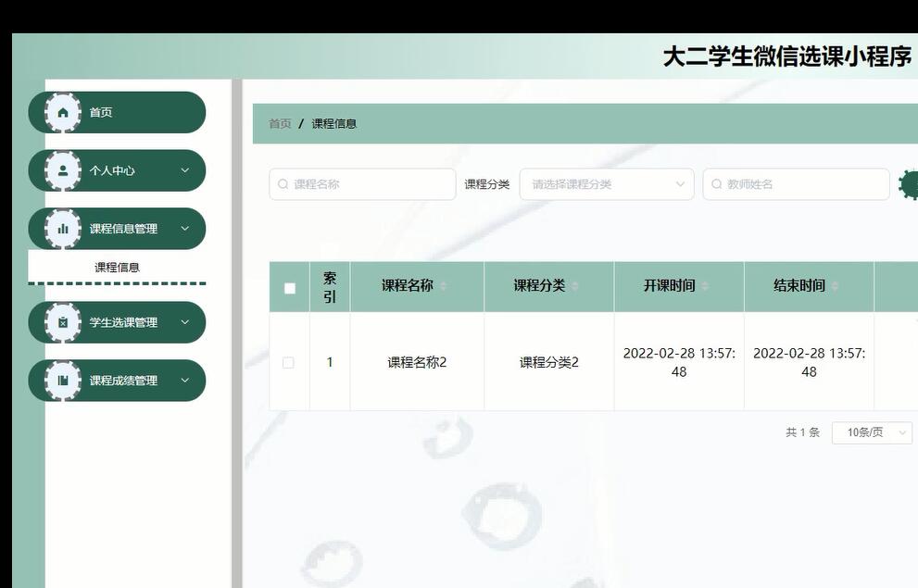Click the magnifier icon in 教师姓名 field
The width and height of the screenshot is (918, 588).
tap(716, 183)
